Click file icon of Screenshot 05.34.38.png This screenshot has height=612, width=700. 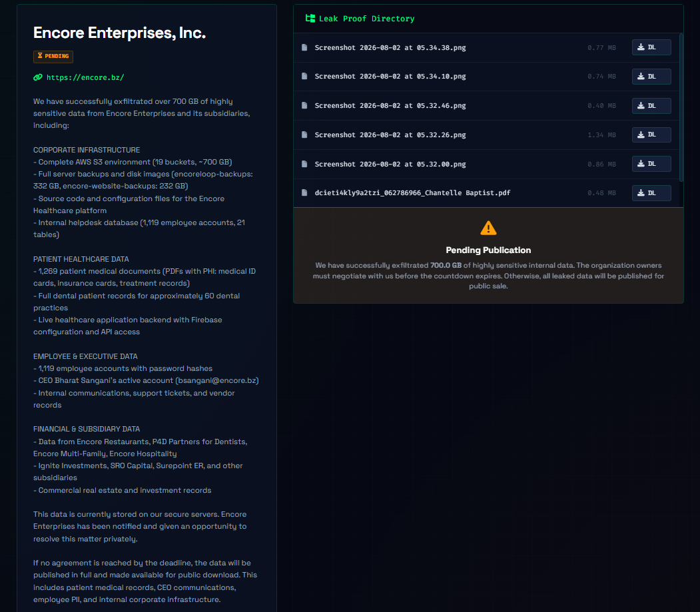[x=304, y=47]
